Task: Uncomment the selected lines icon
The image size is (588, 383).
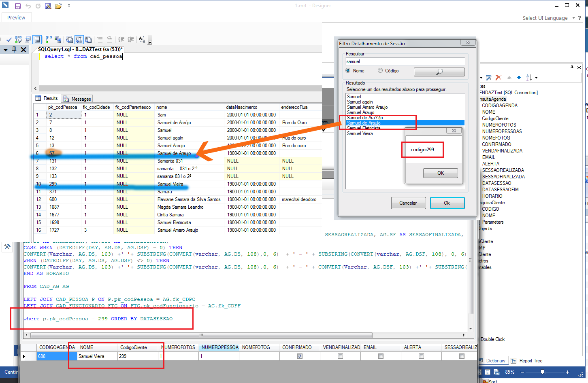Action: [x=109, y=40]
